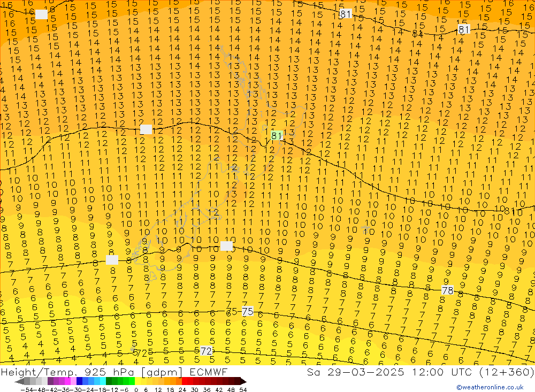The width and height of the screenshot is (535, 392).
Task: Click the boxed 75 contour label
Action: [248, 311]
